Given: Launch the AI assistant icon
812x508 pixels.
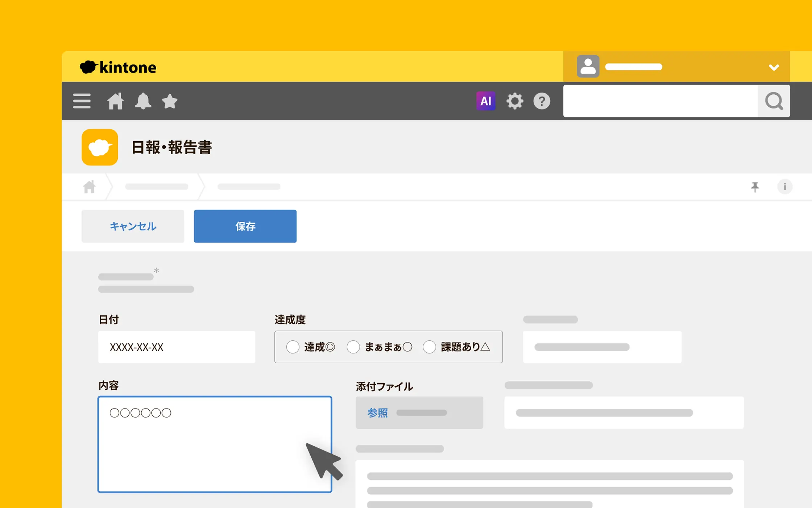Looking at the screenshot, I should tap(485, 101).
